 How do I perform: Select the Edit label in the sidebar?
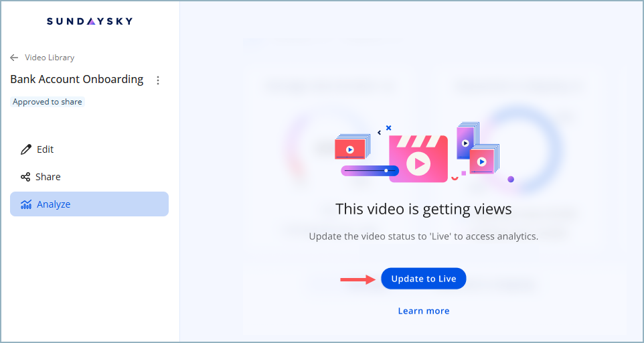(45, 149)
